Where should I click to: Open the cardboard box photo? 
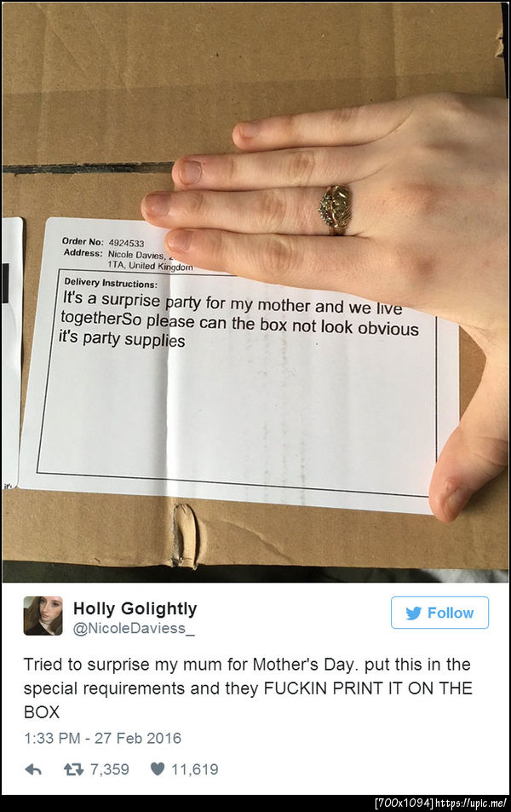pyautogui.click(x=255, y=292)
